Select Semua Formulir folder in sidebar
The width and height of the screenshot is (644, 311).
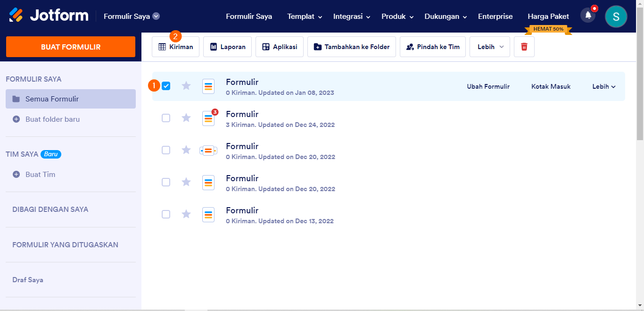71,99
